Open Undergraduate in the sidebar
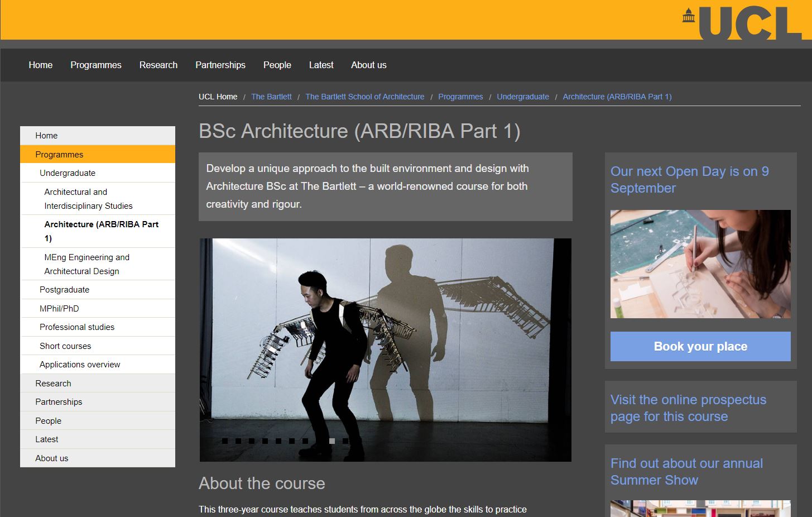 [98, 173]
